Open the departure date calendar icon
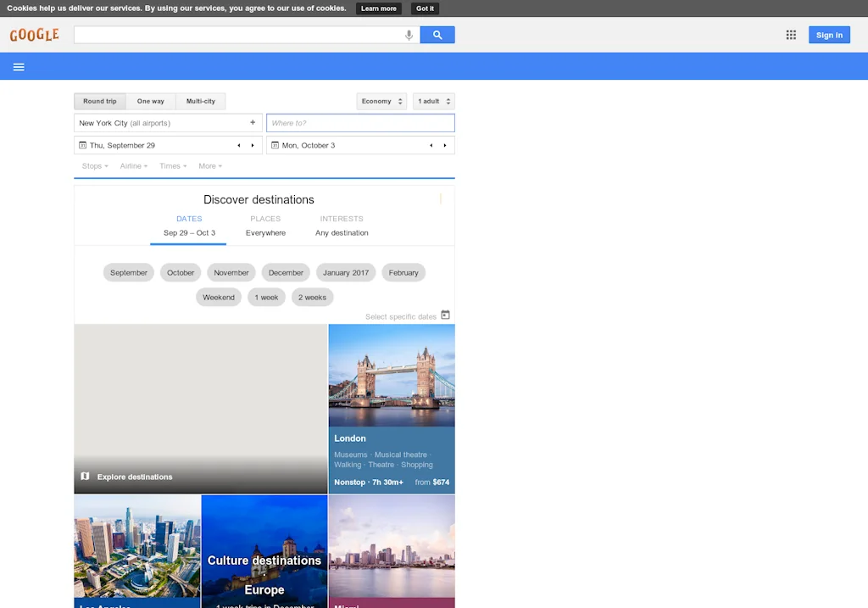 coord(84,145)
